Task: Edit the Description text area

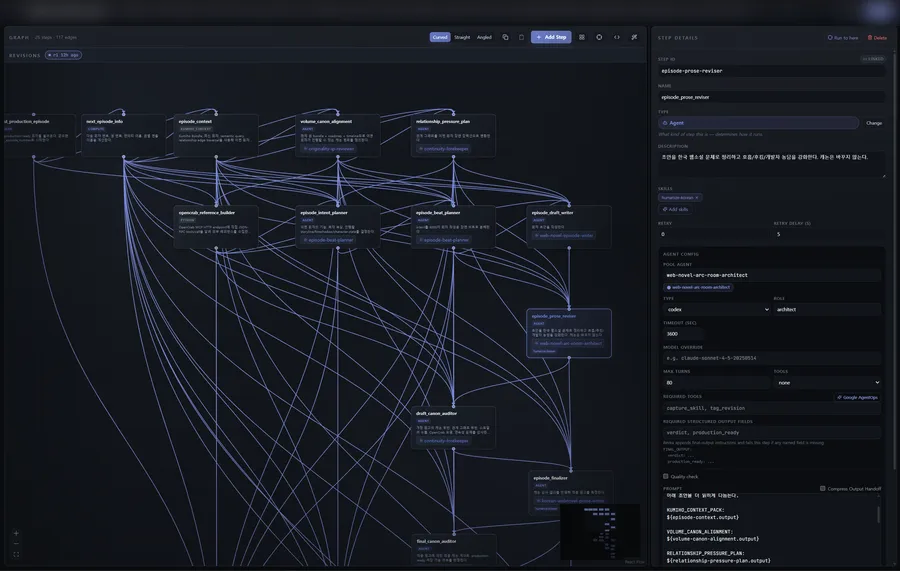Action: click(771, 164)
